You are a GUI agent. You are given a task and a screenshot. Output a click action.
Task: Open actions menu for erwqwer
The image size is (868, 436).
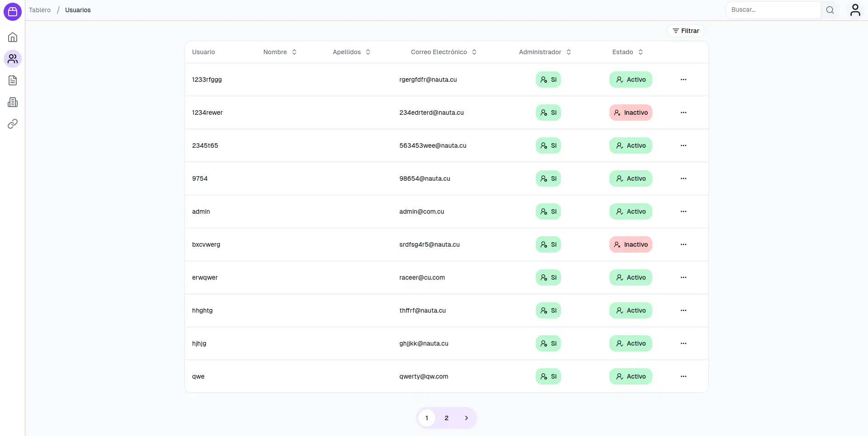click(x=684, y=277)
